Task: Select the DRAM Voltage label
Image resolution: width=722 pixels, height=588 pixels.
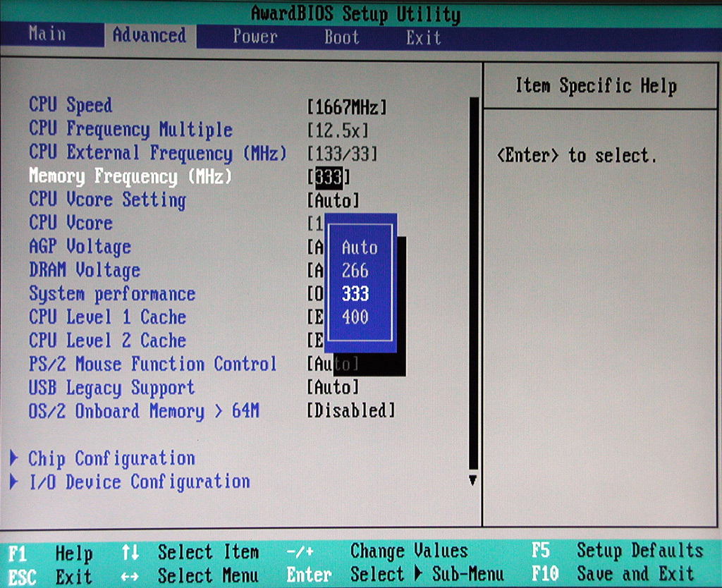Action: click(85, 270)
